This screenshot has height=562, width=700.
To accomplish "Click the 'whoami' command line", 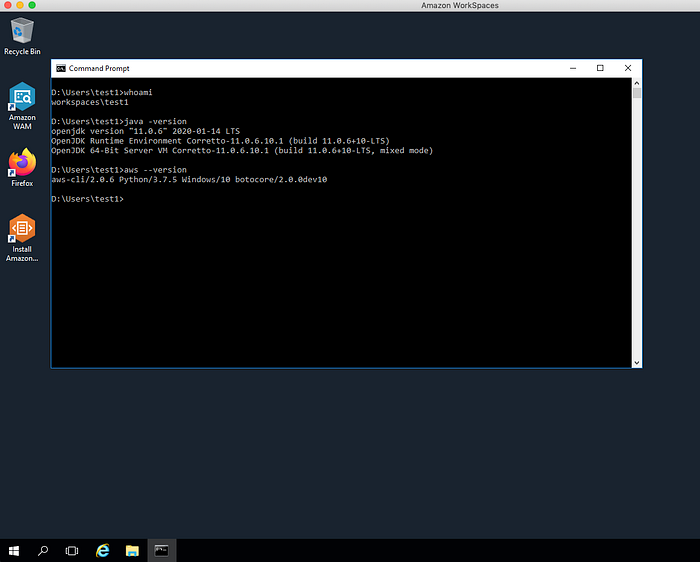I will pos(102,92).
